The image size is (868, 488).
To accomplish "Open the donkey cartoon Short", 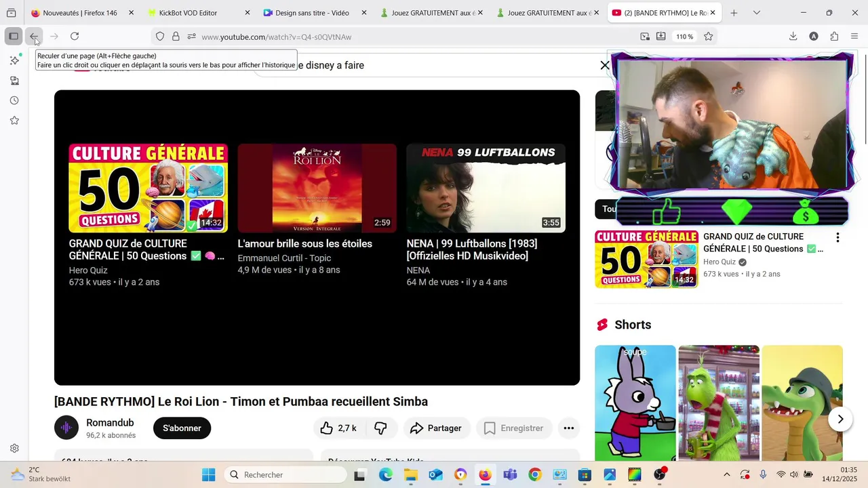I will [635, 403].
